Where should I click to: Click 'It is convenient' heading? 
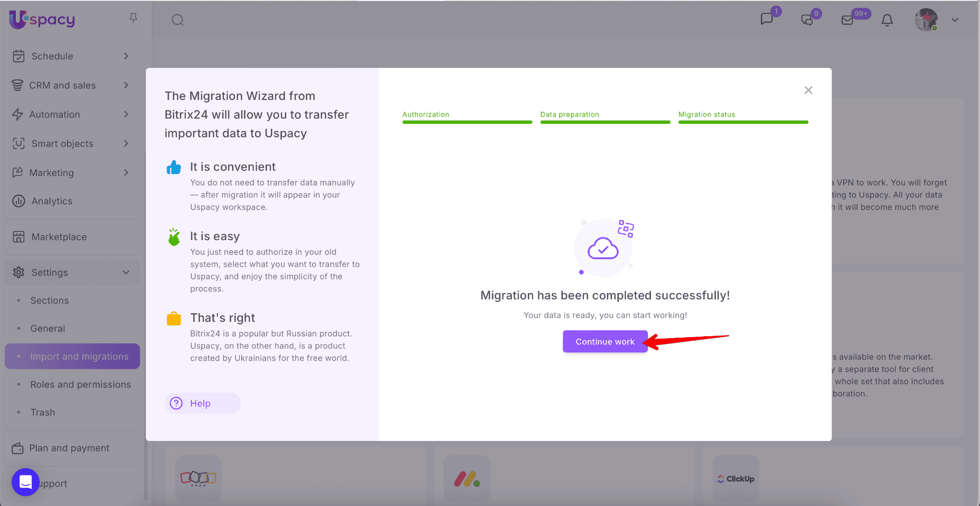coord(233,166)
